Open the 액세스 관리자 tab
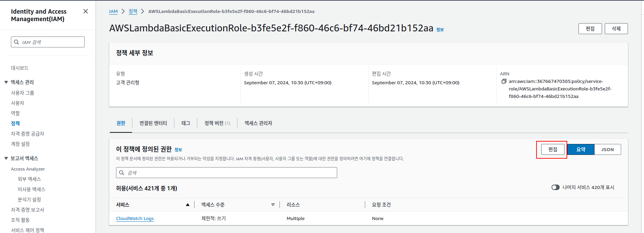This screenshot has width=644, height=233. [258, 123]
